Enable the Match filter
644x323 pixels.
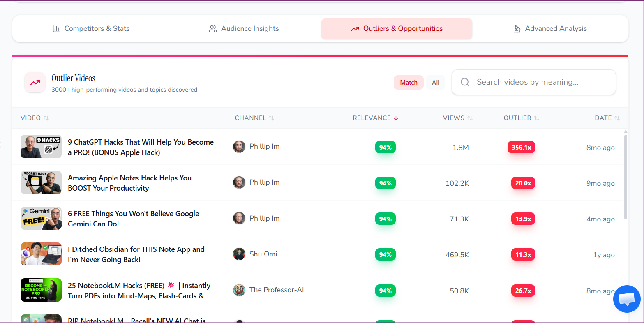(409, 83)
